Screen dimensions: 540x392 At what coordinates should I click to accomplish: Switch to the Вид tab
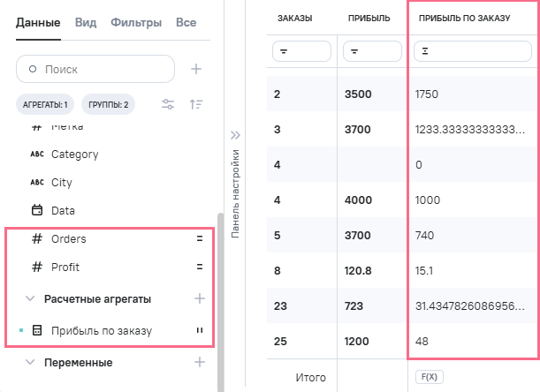(x=86, y=22)
